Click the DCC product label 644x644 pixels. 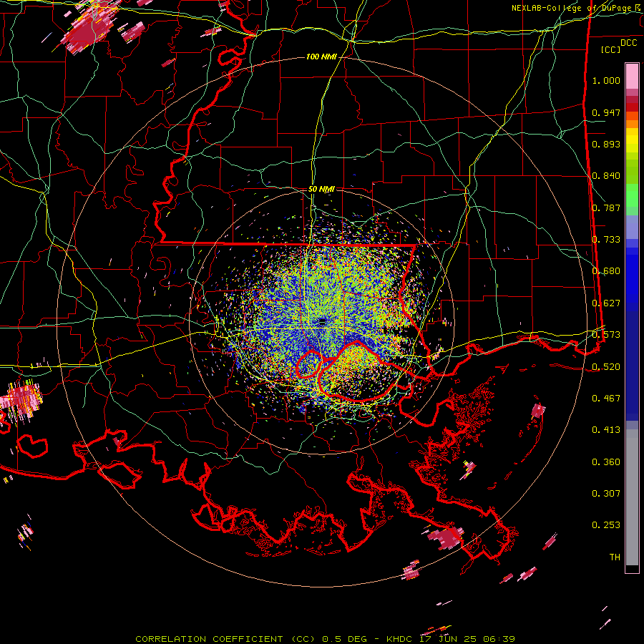pos(628,43)
